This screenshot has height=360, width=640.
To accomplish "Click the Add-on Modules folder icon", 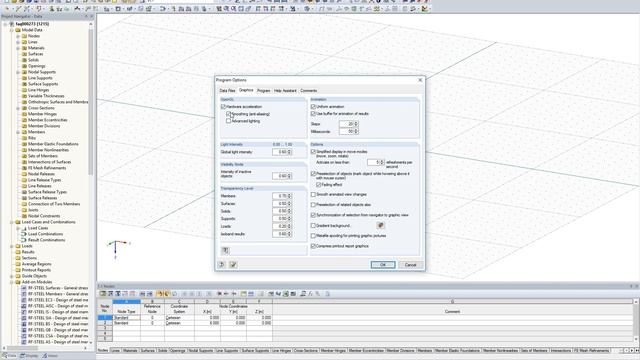I will pos(18,282).
